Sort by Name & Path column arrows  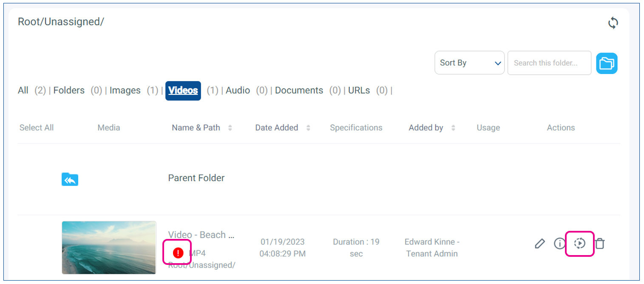click(x=230, y=128)
